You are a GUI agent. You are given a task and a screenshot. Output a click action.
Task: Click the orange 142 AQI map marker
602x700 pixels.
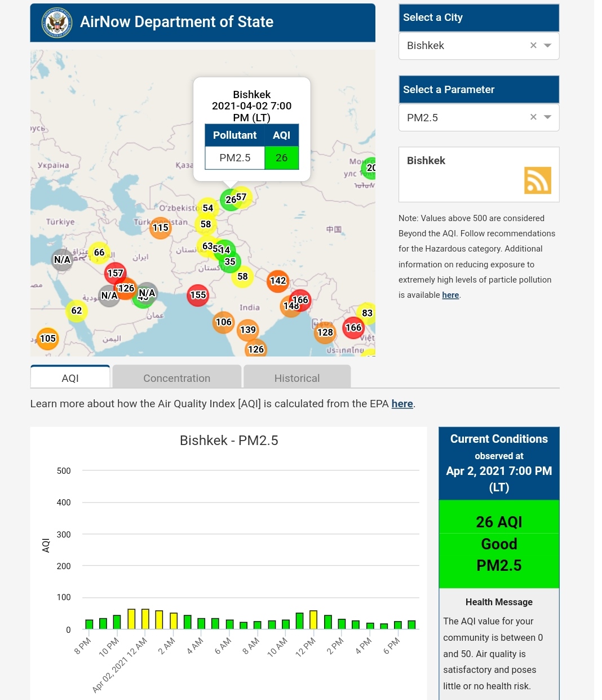278,281
